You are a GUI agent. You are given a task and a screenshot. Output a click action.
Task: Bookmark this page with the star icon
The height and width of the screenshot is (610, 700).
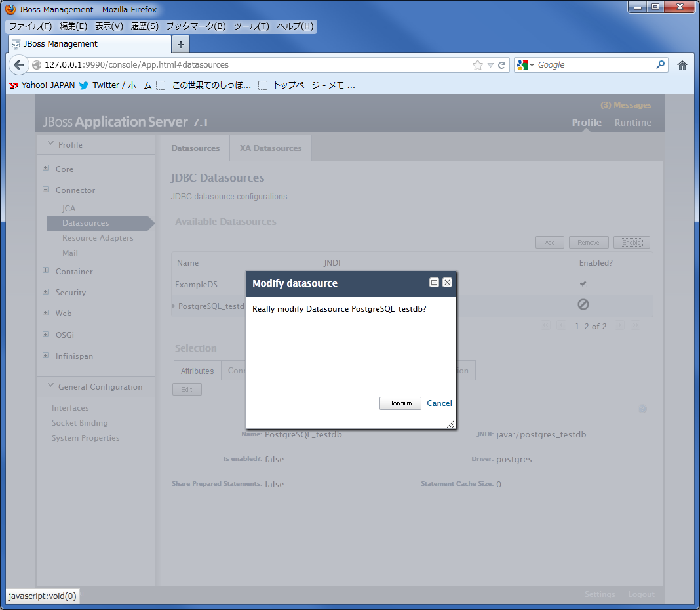pos(478,65)
